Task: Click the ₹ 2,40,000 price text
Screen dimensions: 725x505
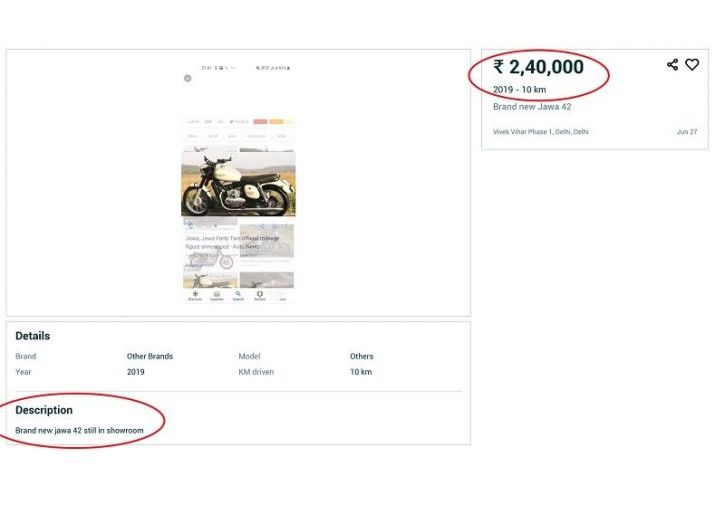Action: click(538, 67)
